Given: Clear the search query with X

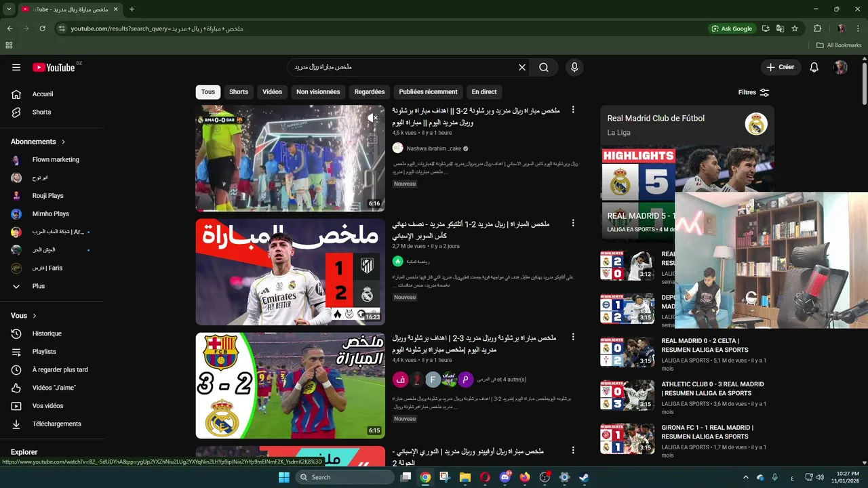Looking at the screenshot, I should coord(522,67).
